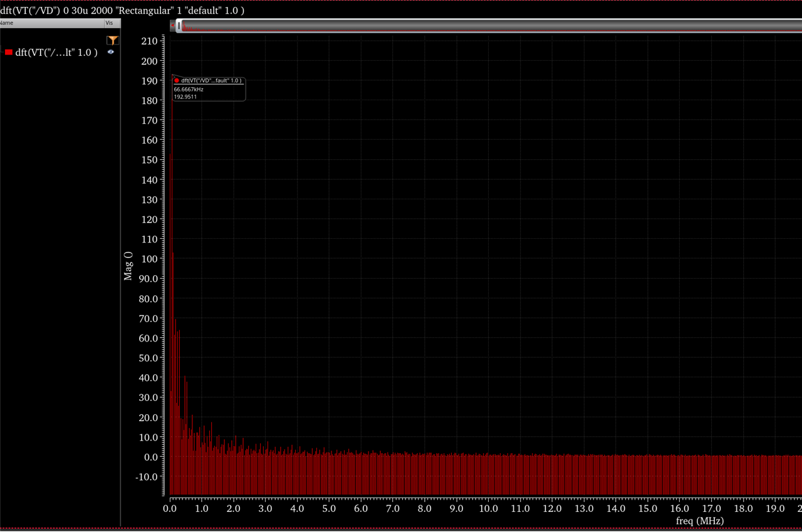
Task: Click the 1.0 x-axis tick label
Action: 202,508
